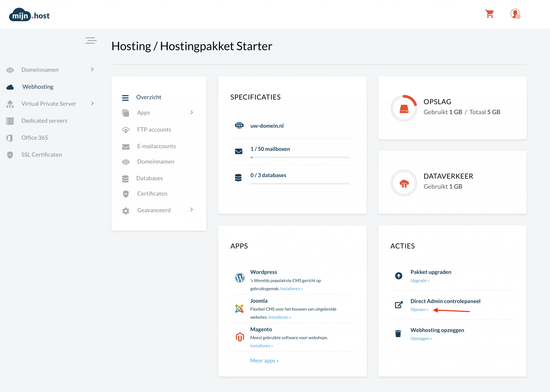This screenshot has width=550, height=392.
Task: Collapse sidebar using hamburger menu icon
Action: click(91, 40)
